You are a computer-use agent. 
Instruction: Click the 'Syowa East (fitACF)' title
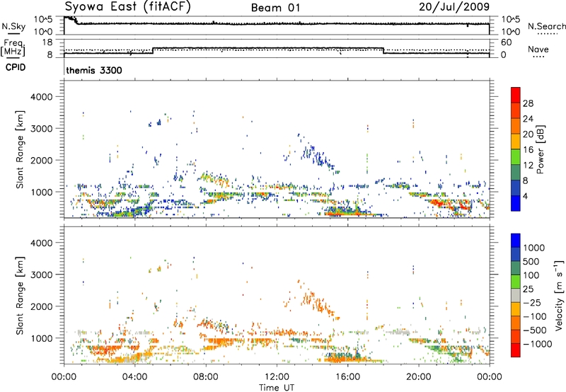point(128,7)
